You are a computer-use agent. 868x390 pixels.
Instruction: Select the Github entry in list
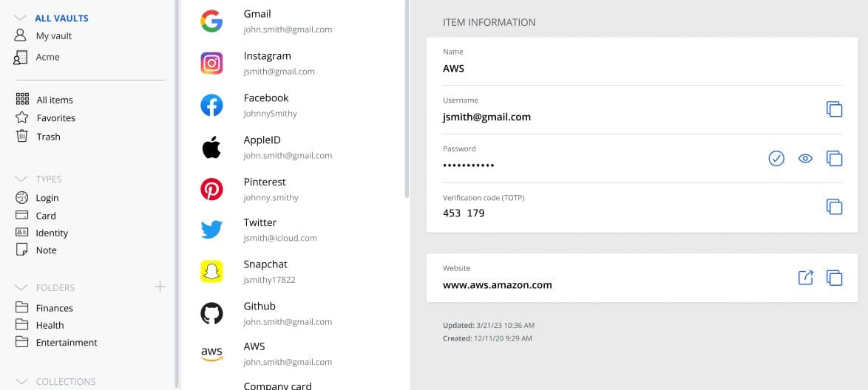click(x=294, y=313)
